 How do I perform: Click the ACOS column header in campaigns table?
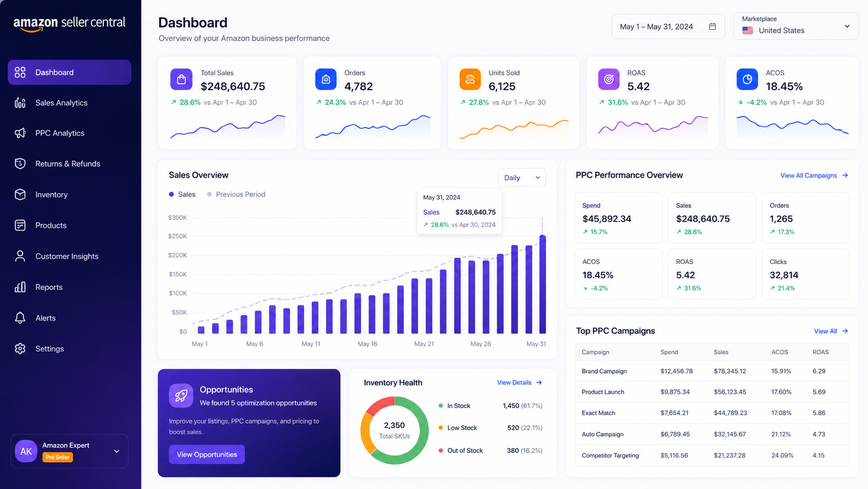tap(780, 352)
